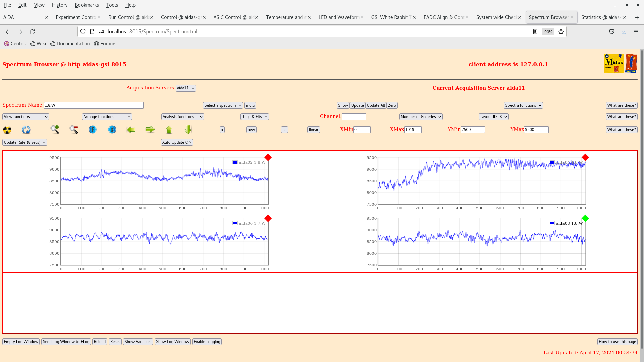Toggle the linear scale button
The height and width of the screenshot is (362, 644).
(x=313, y=130)
